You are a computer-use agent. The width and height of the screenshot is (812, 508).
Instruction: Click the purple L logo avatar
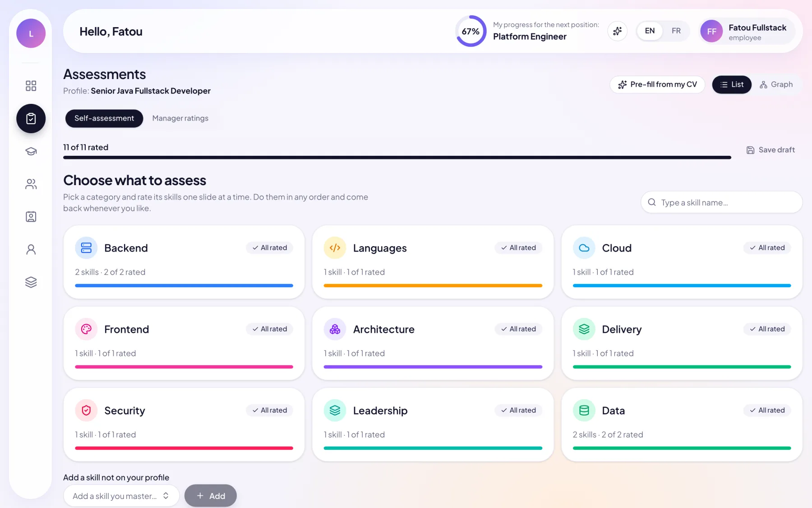[31, 33]
